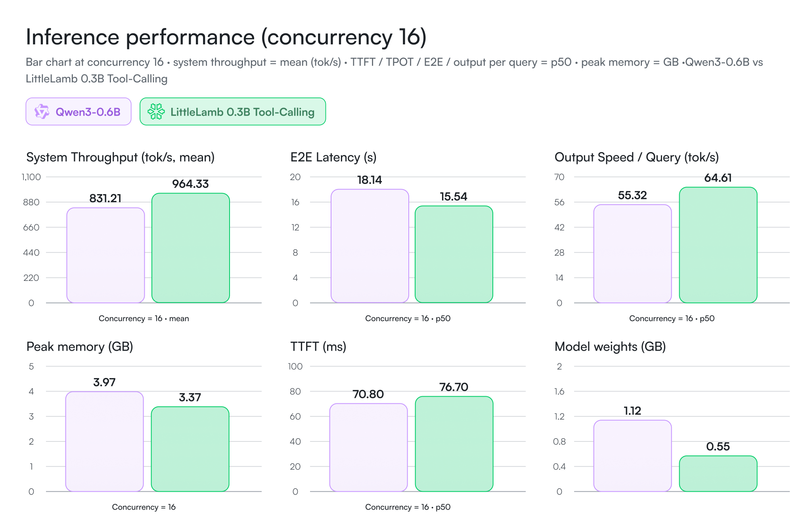Select the purple Qwen bar in E2E Latency
Screen dimensions: 812x531
click(x=370, y=246)
